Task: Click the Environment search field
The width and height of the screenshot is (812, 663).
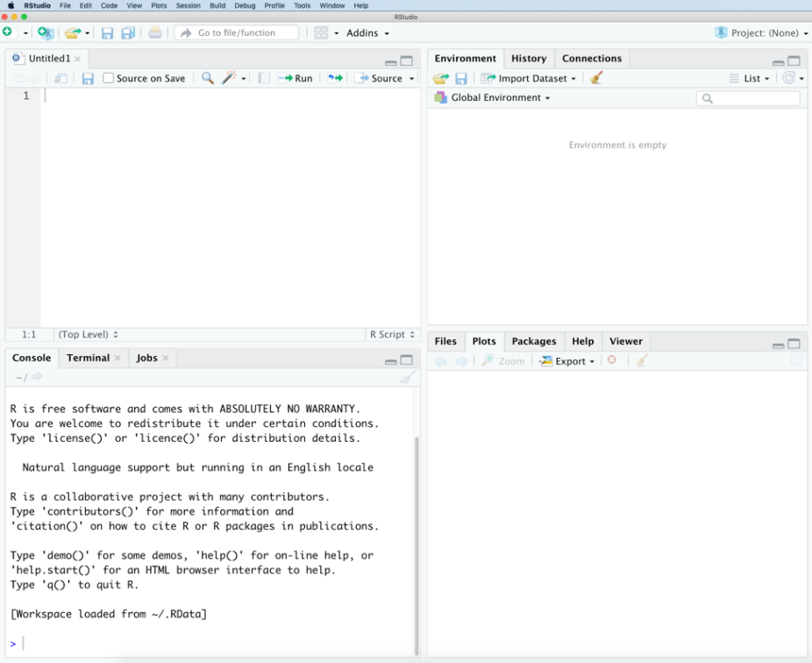Action: tap(748, 98)
